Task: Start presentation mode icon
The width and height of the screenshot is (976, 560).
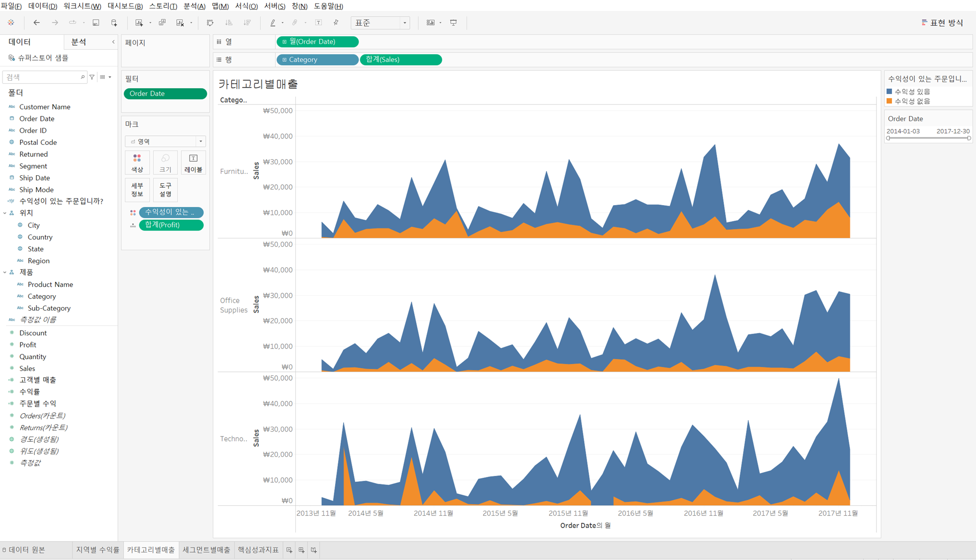Action: tap(454, 22)
